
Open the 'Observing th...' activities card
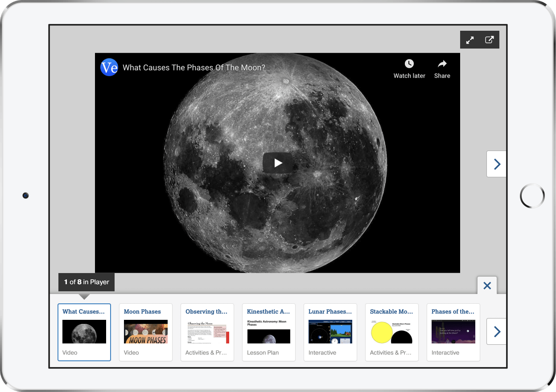(207, 332)
